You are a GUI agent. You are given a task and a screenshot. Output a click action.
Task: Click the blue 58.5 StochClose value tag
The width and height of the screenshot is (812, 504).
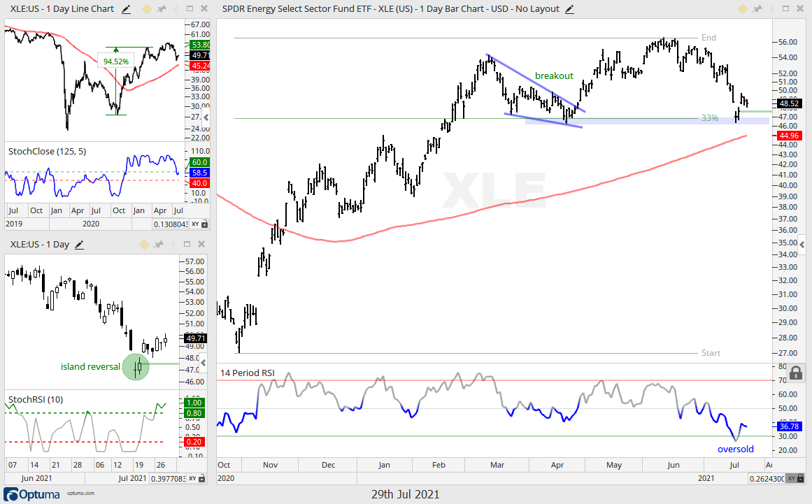click(199, 173)
